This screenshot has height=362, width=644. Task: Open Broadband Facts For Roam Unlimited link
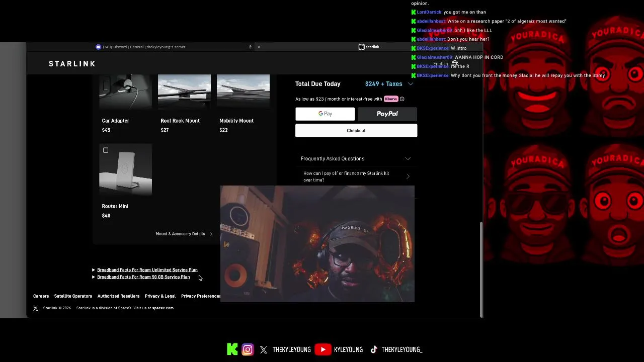pyautogui.click(x=147, y=270)
